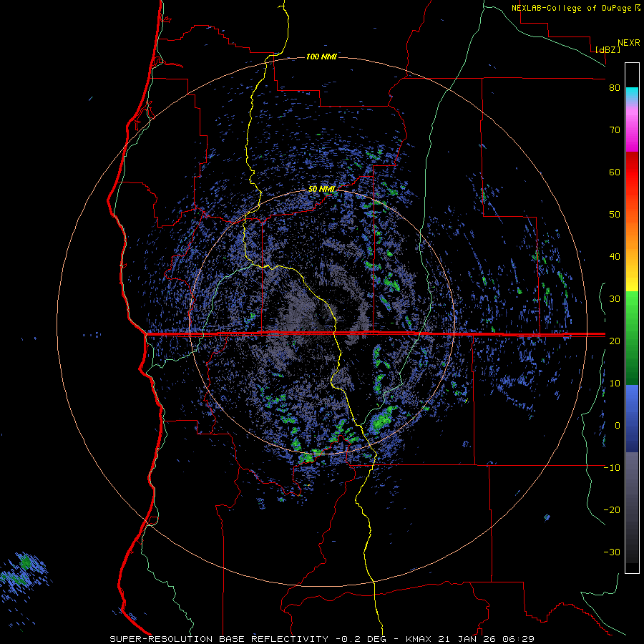Click the KMAX station identifier in caption
The image size is (644, 644).
[x=417, y=639]
